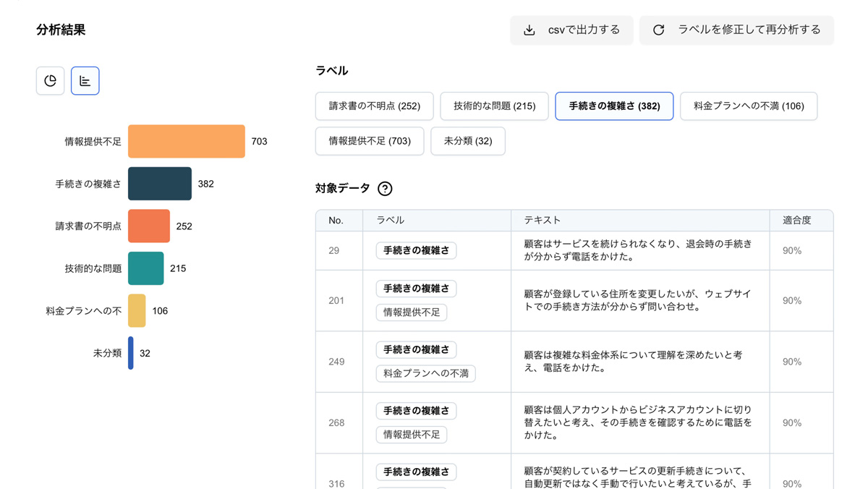Click csvで出力する button
This screenshot has height=489, width=868.
tap(571, 30)
